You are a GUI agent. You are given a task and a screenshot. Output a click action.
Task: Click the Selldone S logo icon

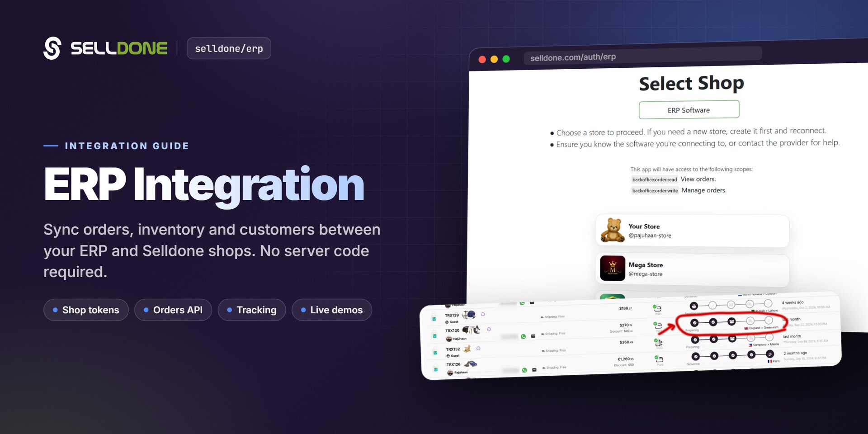coord(52,48)
